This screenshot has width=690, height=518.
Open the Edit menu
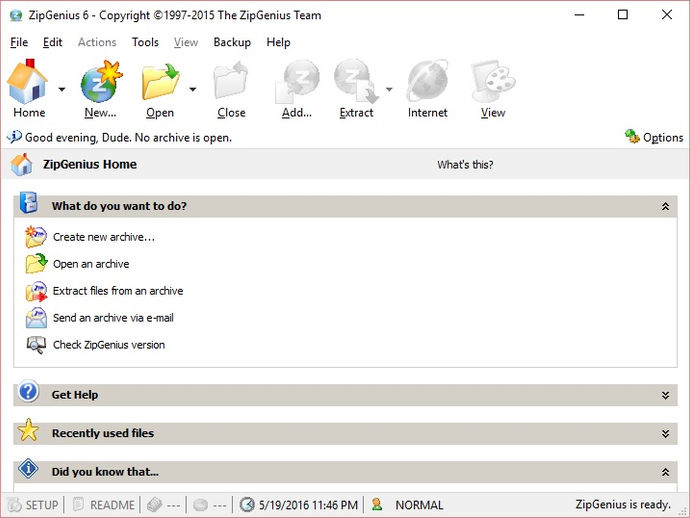pos(52,42)
